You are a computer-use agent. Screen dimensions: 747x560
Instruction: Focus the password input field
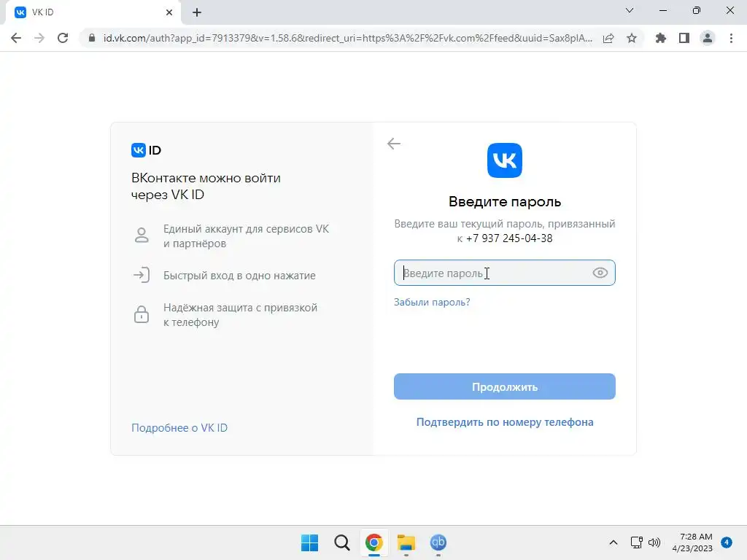[504, 273]
